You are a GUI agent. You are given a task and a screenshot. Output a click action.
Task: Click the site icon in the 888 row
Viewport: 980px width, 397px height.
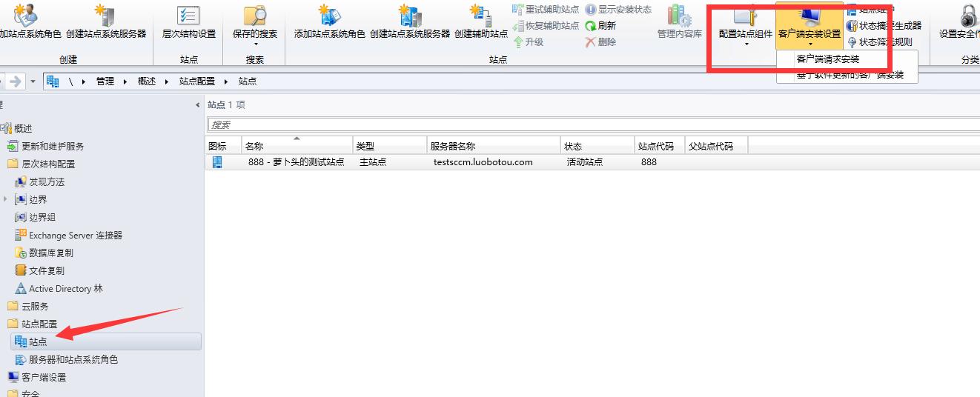tap(218, 162)
